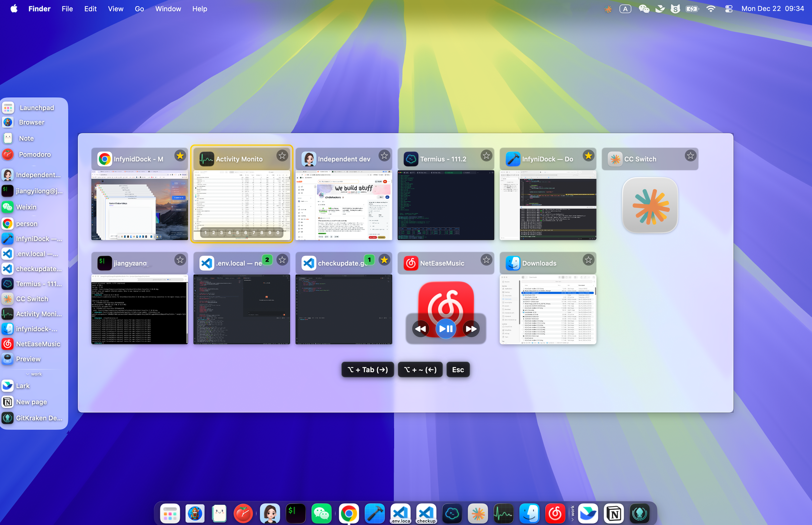Click the Option + Tab shortcut button

pyautogui.click(x=367, y=370)
